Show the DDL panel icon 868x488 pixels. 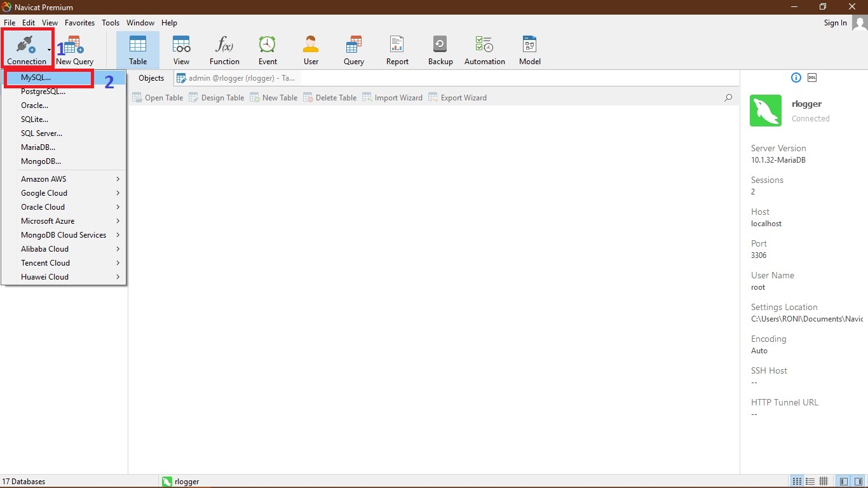pos(812,78)
